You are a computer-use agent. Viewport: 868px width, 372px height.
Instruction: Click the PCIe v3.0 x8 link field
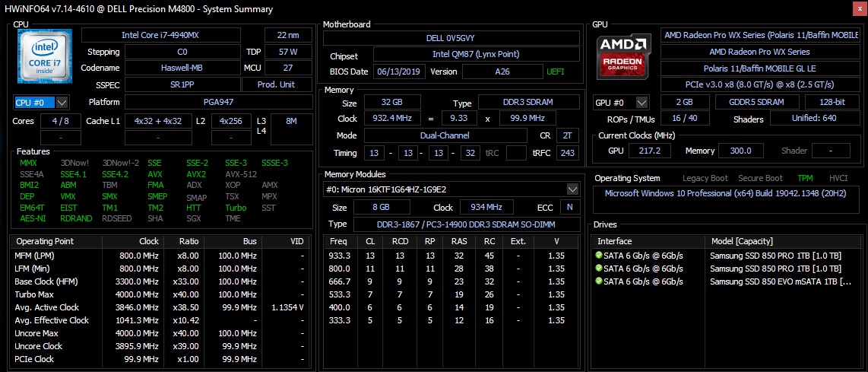(759, 85)
